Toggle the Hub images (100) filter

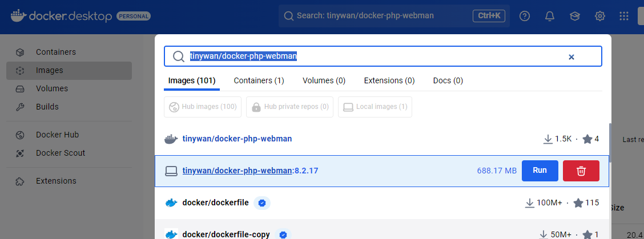point(203,107)
